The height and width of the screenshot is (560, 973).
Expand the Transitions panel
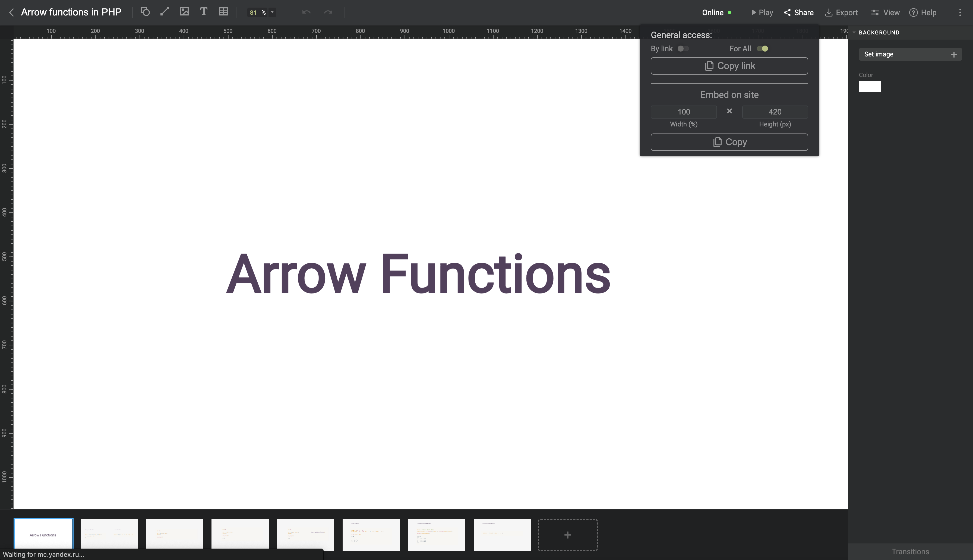[x=910, y=552]
